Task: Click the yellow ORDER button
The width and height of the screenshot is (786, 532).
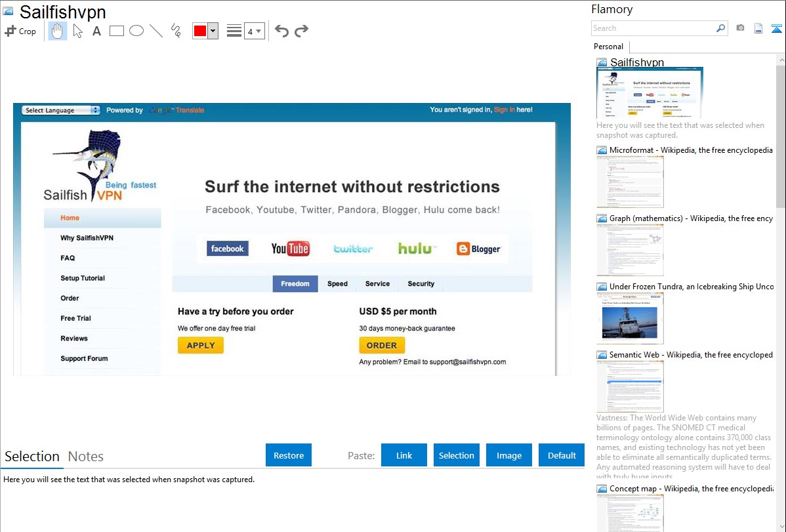Action: coord(382,346)
